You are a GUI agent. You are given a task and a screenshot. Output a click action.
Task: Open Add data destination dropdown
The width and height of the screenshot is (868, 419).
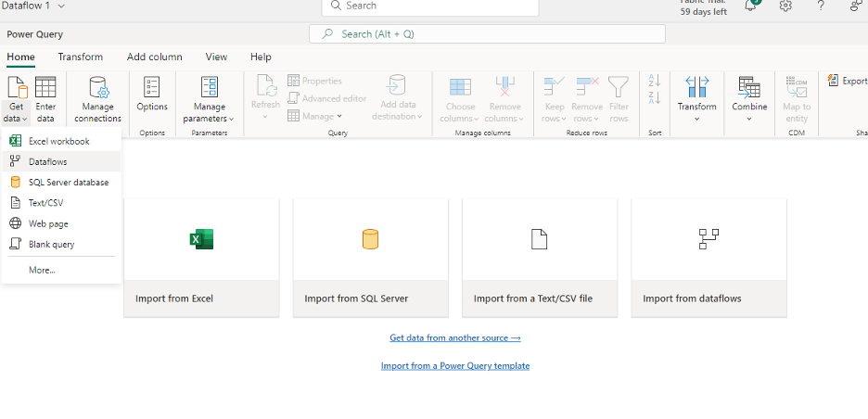[398, 98]
